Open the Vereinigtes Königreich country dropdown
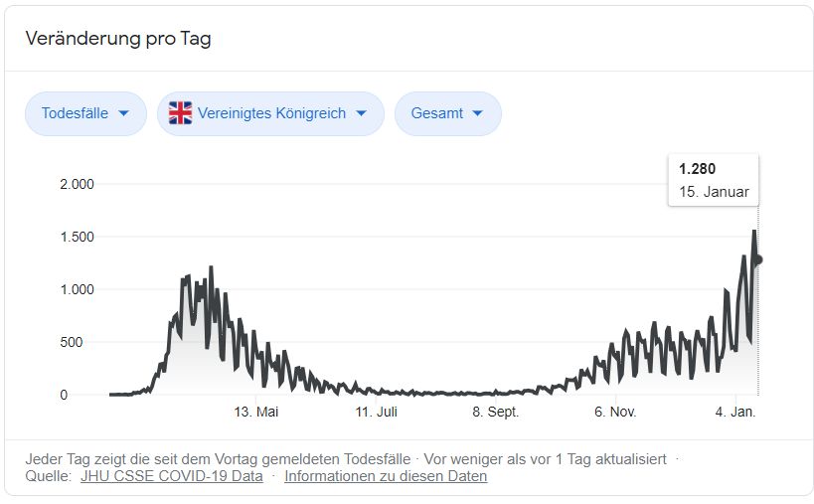Screen dimensions: 814x504 [270, 113]
